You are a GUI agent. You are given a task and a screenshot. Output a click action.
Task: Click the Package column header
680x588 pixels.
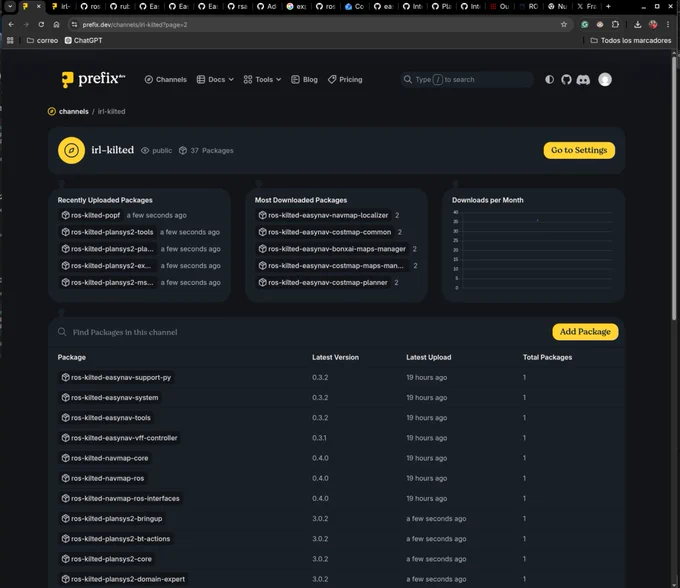click(72, 357)
